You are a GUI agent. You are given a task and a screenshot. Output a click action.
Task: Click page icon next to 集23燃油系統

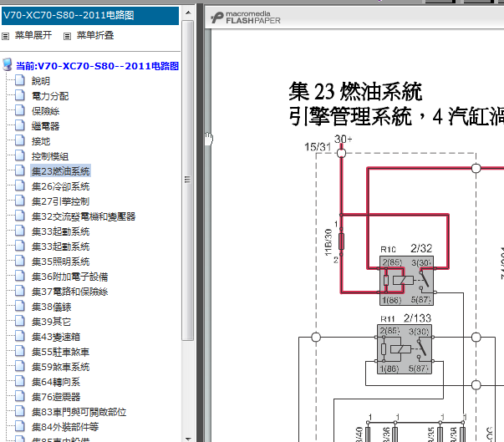(20, 170)
